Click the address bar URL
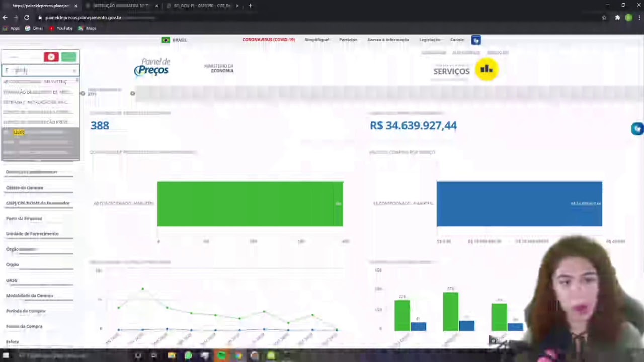This screenshot has width=644, height=362. pos(83,17)
